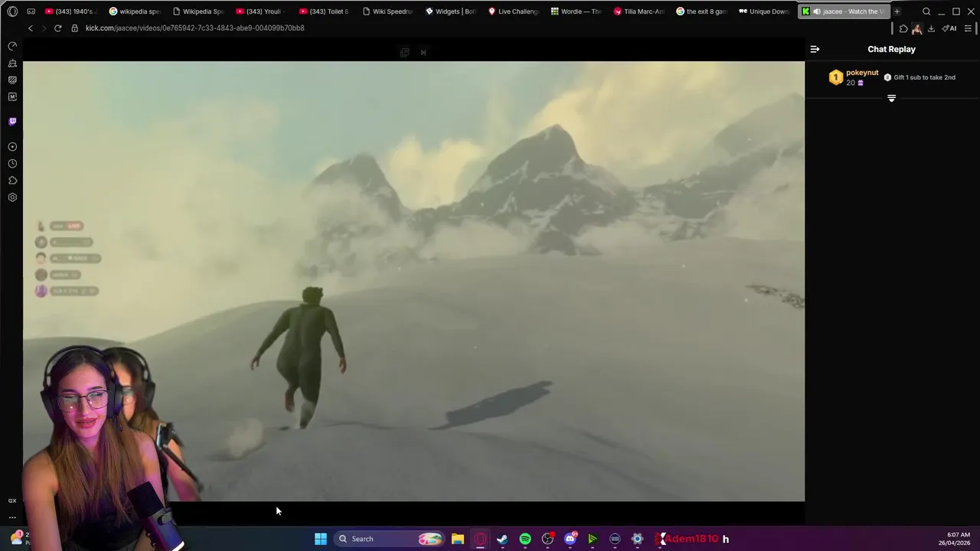Open the tab search magnifier icon

(926, 11)
